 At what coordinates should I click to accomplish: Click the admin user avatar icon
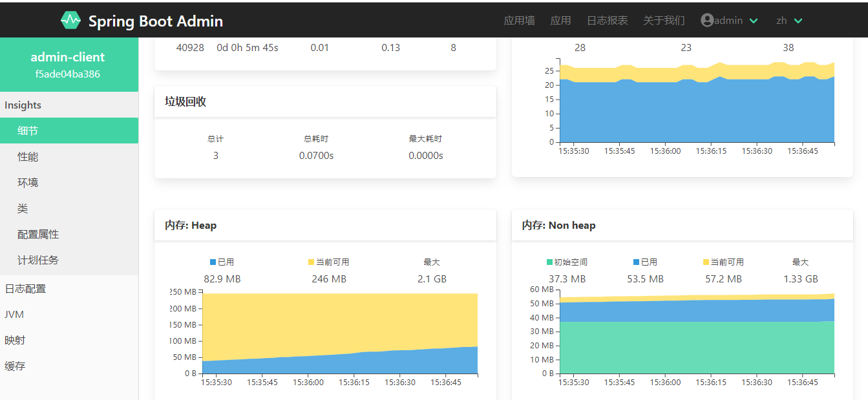[x=706, y=21]
